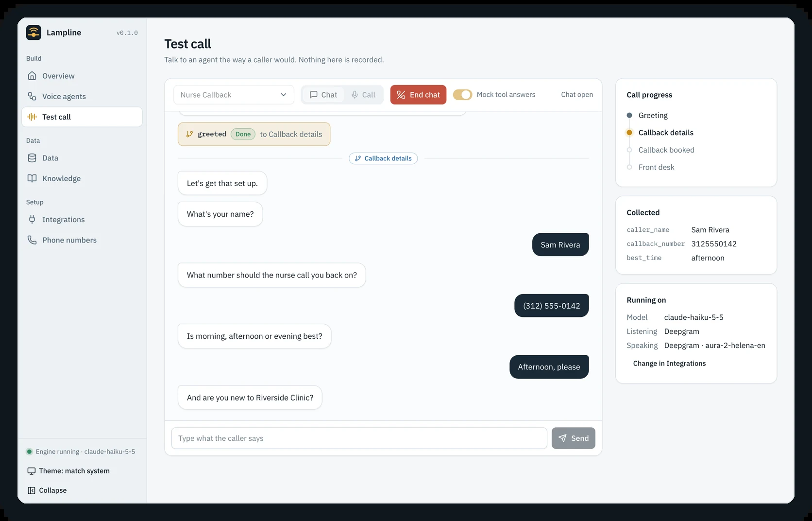
Task: Click the Done badge on greeted
Action: click(x=243, y=134)
